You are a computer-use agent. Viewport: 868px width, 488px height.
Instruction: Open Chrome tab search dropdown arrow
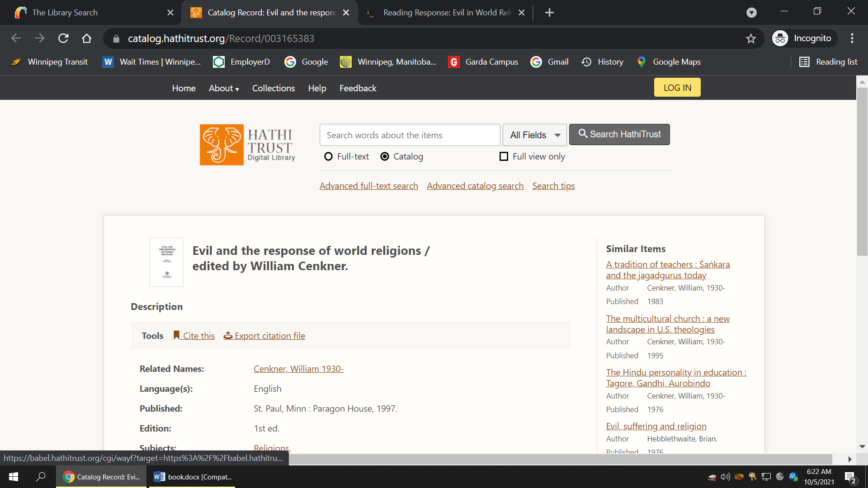pos(751,13)
